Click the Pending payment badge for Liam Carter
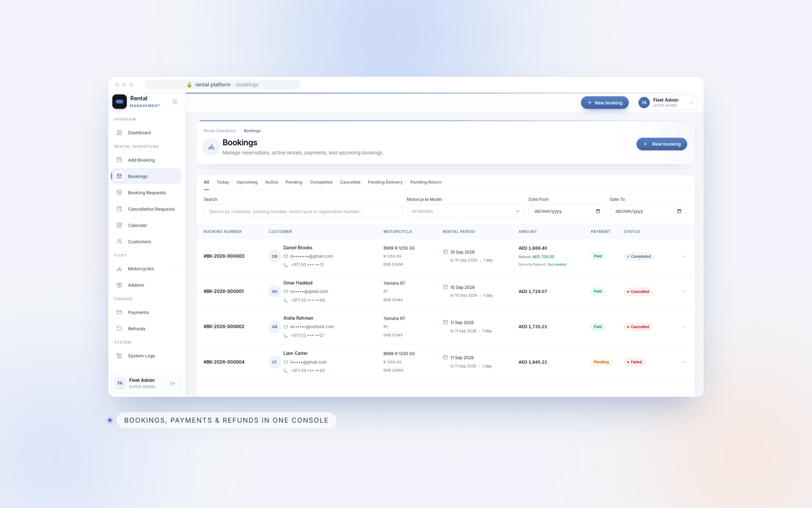 pyautogui.click(x=601, y=362)
